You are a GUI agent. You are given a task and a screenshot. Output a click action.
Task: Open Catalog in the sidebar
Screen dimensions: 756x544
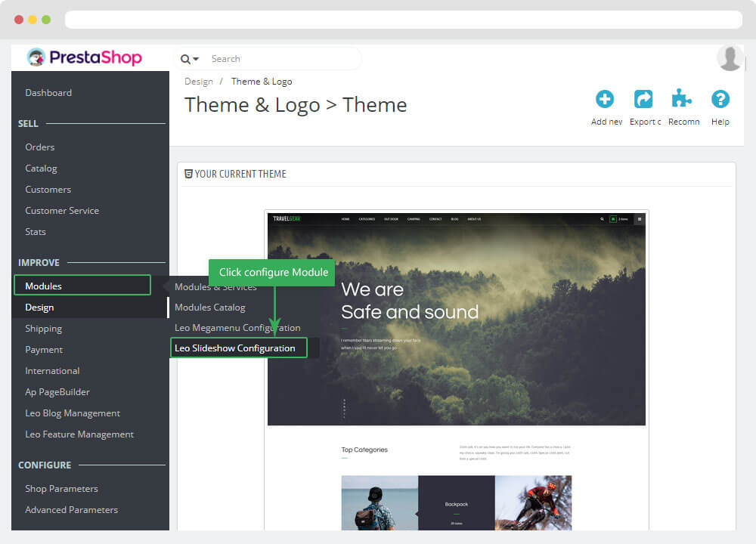coord(41,168)
